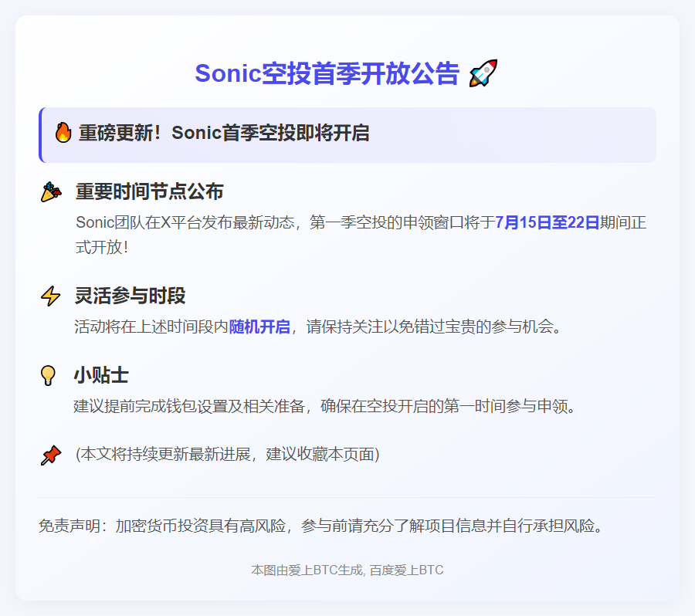
Task: Click the lightning bolt icon beside 灵活参与时段
Action: (x=50, y=296)
